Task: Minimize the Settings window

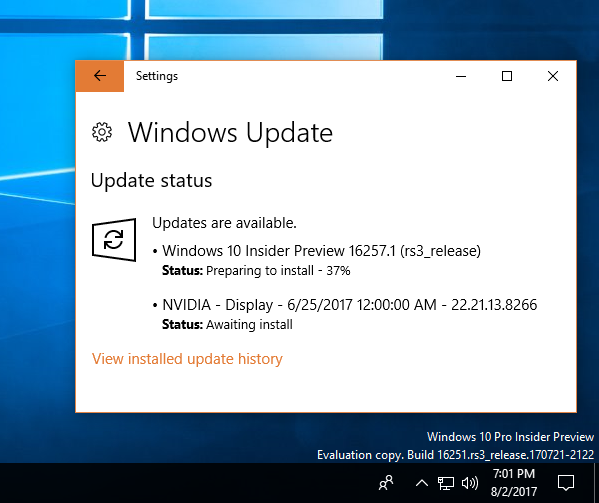Action: coord(461,76)
